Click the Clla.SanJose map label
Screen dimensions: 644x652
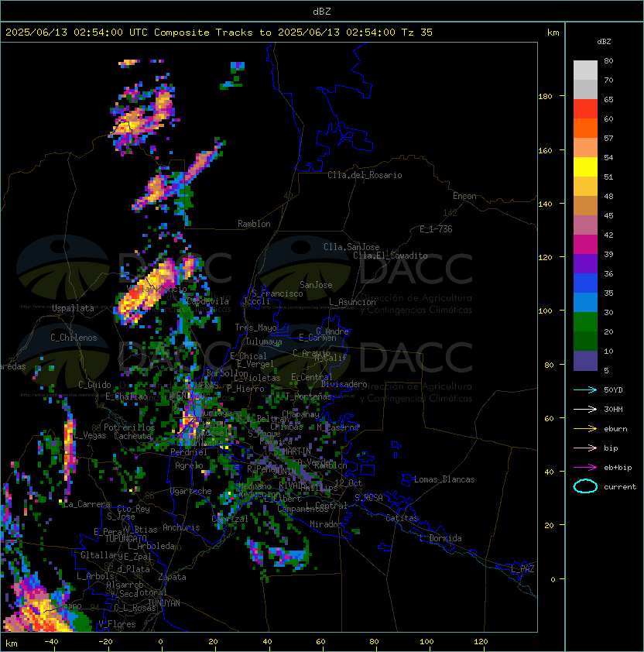[351, 247]
